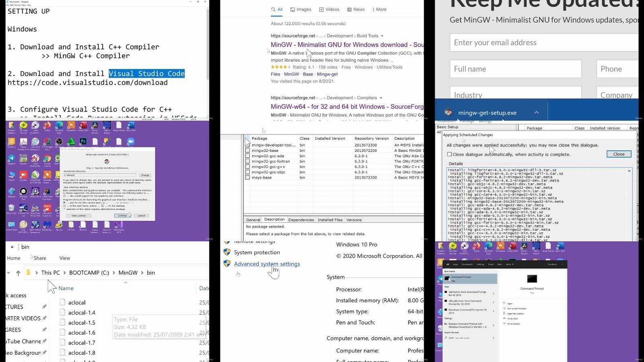Open OBS Studio icon on the installer desktop
Viewport: 644px width, 362px height.
[x=59, y=141]
